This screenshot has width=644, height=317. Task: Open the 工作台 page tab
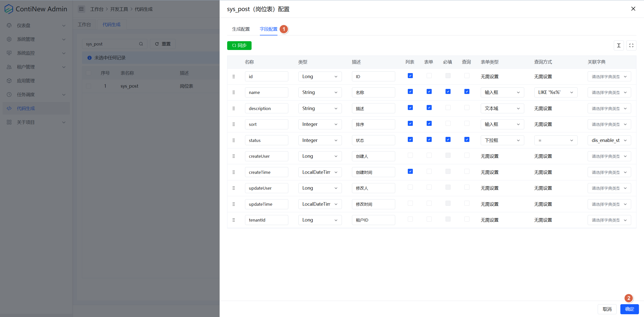(84, 25)
